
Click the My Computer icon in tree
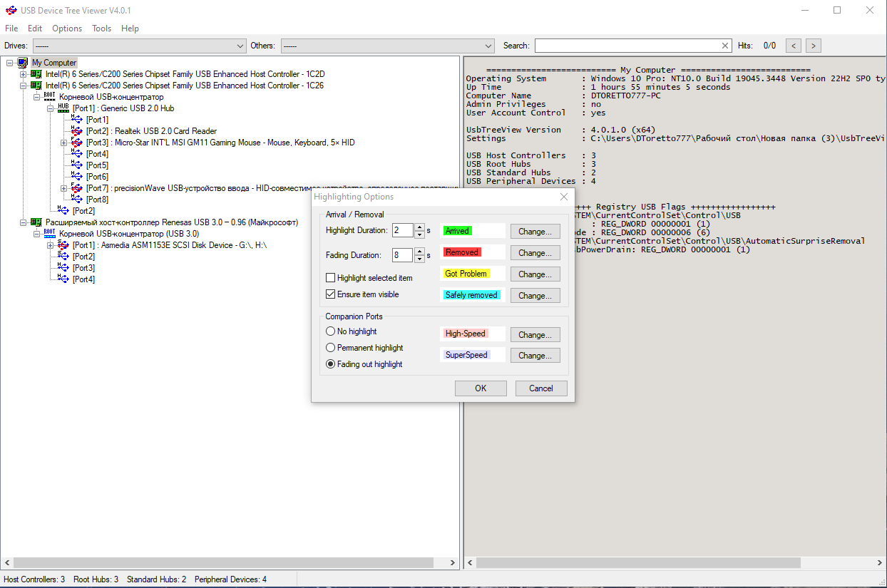point(23,63)
